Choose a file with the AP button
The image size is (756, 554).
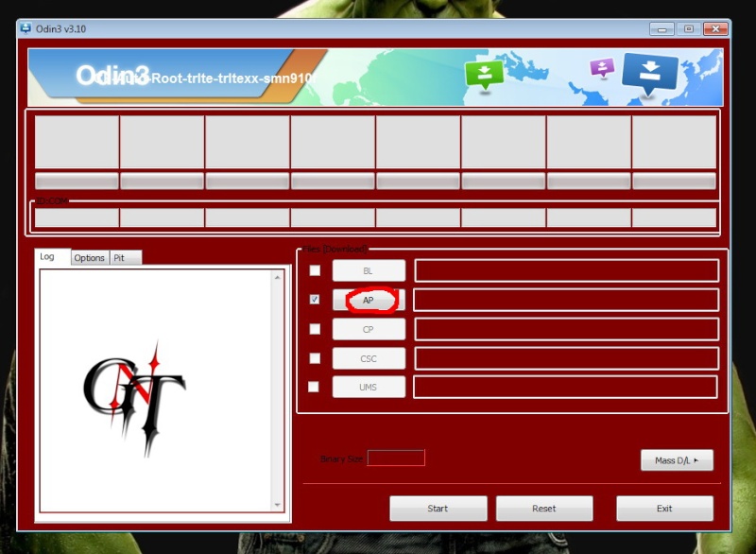[369, 300]
